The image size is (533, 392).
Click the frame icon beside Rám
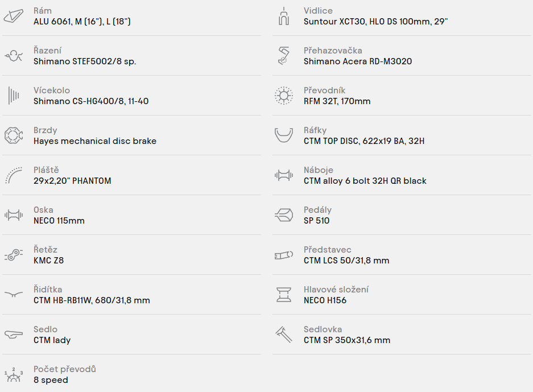tap(14, 16)
